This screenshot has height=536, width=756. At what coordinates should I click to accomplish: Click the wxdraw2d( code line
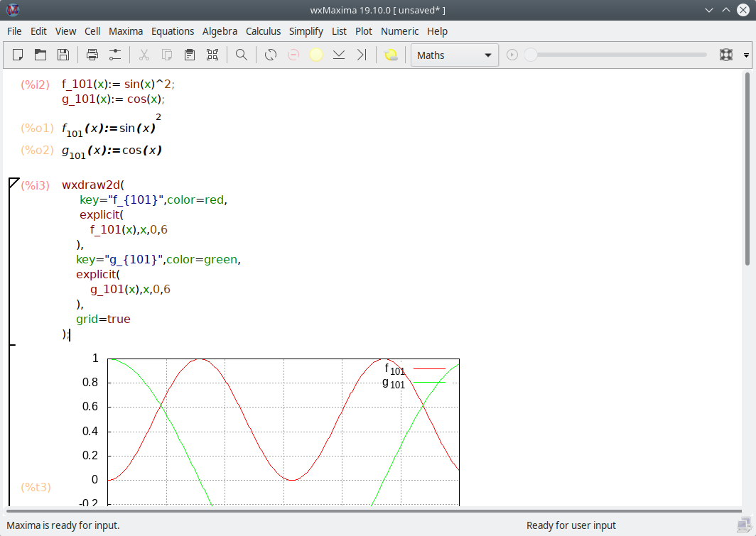click(93, 185)
